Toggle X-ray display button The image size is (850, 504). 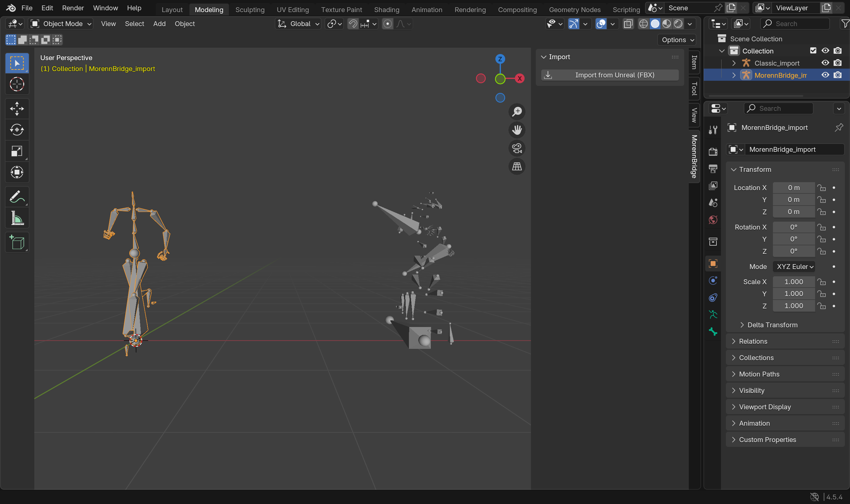point(628,24)
